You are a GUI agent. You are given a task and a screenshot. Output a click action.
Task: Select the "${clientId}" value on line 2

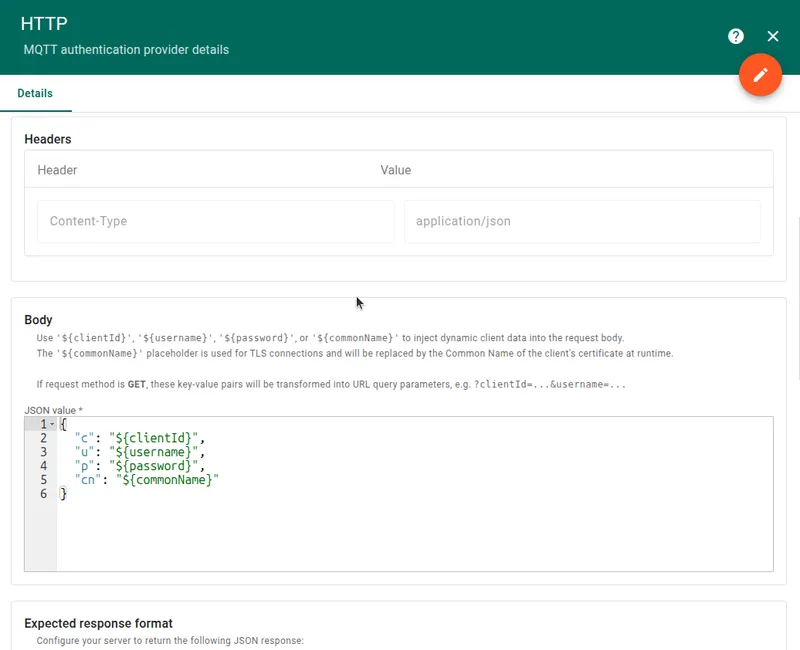tap(153, 438)
